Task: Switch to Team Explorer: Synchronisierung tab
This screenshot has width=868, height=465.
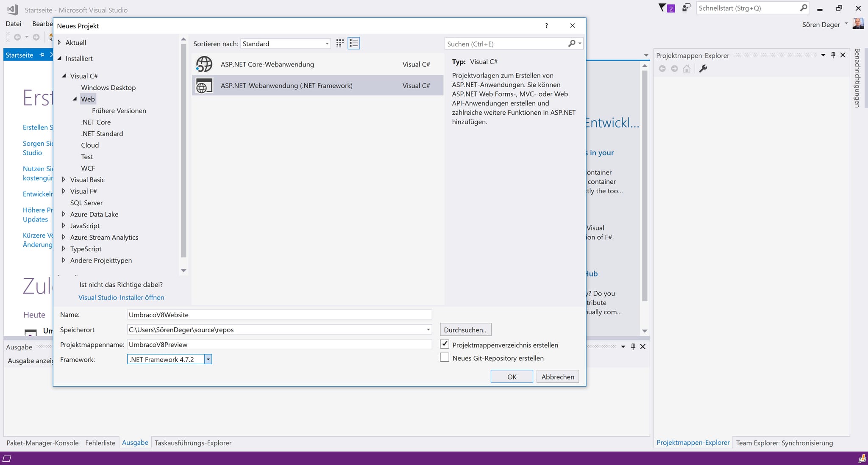Action: coord(785,443)
